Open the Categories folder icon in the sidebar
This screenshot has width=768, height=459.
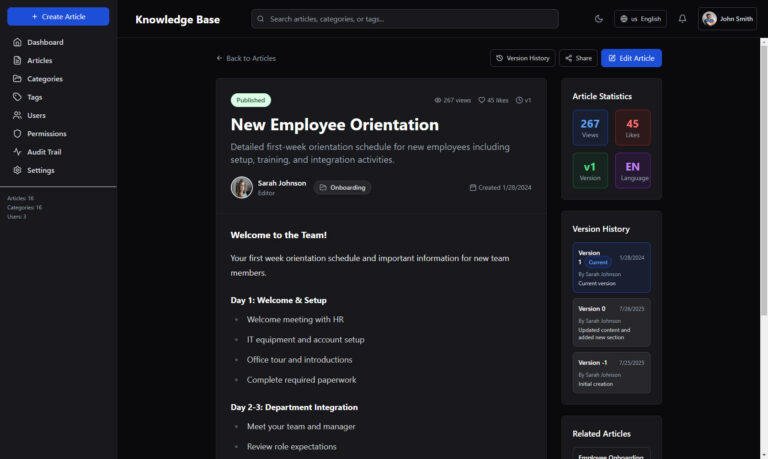coord(17,79)
